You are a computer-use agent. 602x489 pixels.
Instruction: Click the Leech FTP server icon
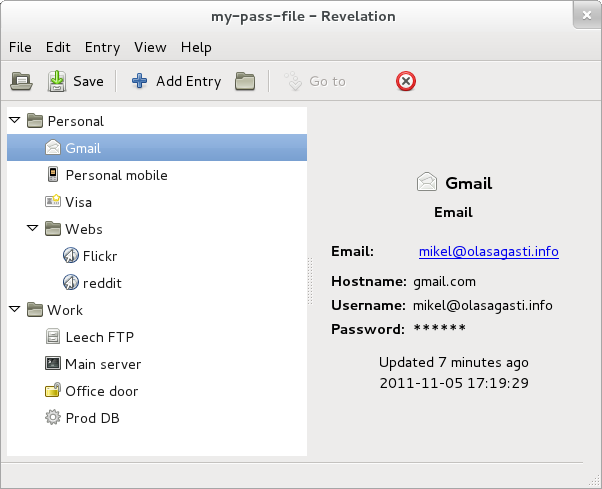click(x=53, y=336)
